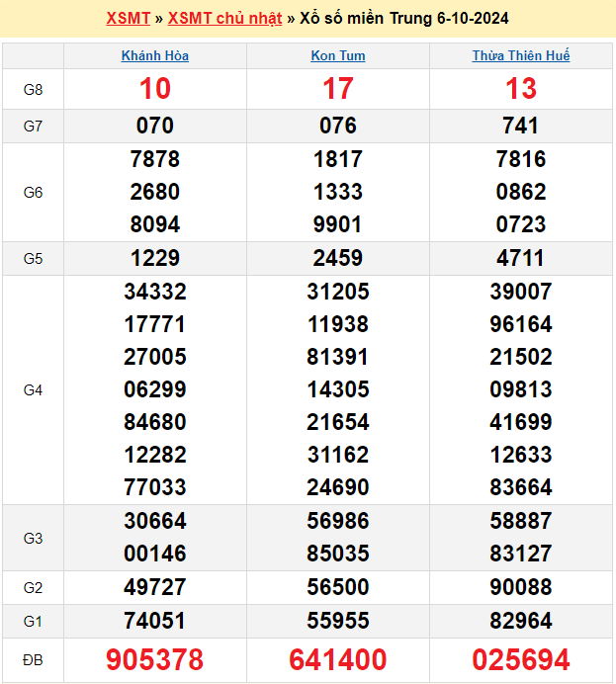Image resolution: width=616 pixels, height=684 pixels.
Task: Select the Kon Tum column header link
Action: pos(338,56)
